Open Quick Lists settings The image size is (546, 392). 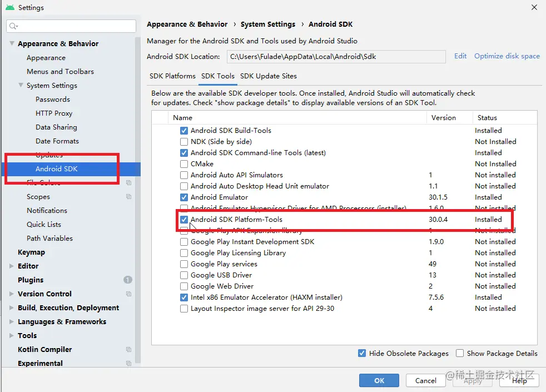[44, 225]
